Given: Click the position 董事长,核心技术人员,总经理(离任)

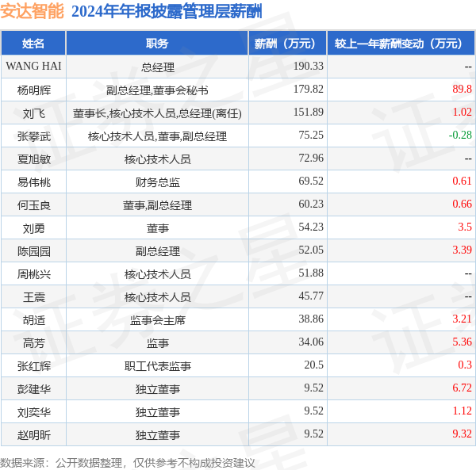Looking at the screenshot, I should click(157, 113).
